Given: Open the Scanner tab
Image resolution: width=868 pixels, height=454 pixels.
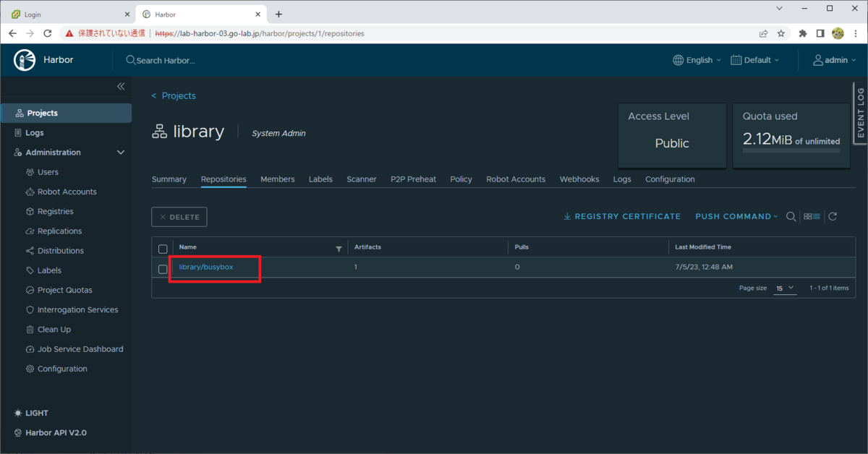Looking at the screenshot, I should 362,179.
